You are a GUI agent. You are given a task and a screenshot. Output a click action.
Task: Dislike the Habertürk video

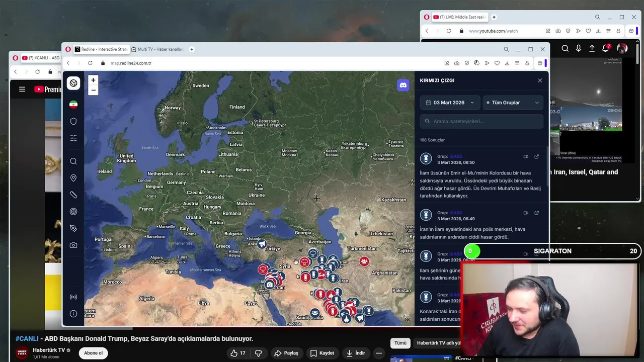point(258,353)
